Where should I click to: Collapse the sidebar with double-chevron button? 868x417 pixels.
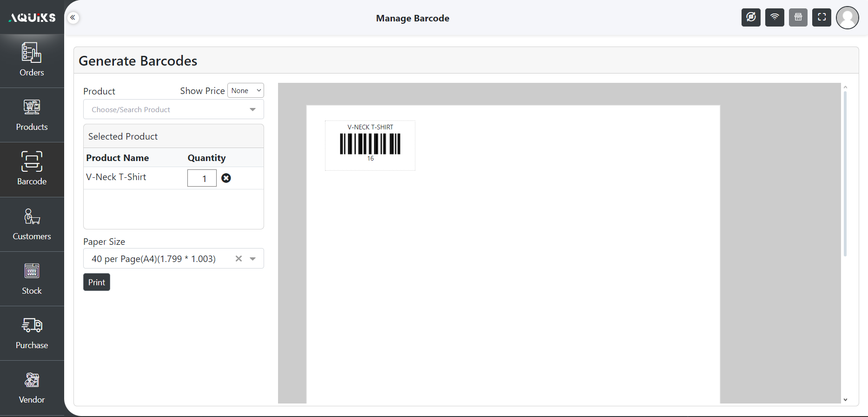(x=73, y=18)
